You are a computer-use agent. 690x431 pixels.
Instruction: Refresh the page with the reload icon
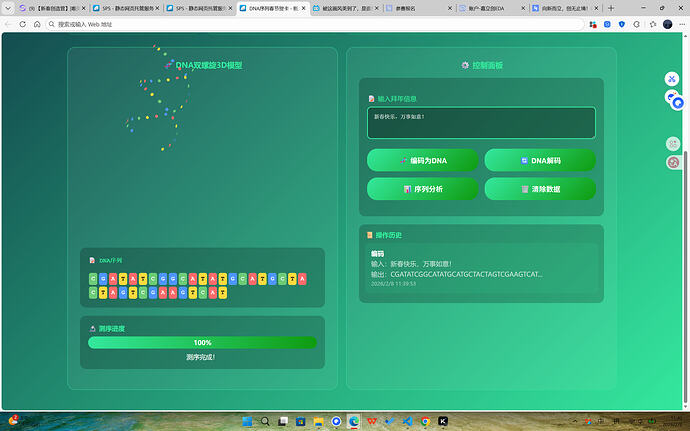(22, 24)
